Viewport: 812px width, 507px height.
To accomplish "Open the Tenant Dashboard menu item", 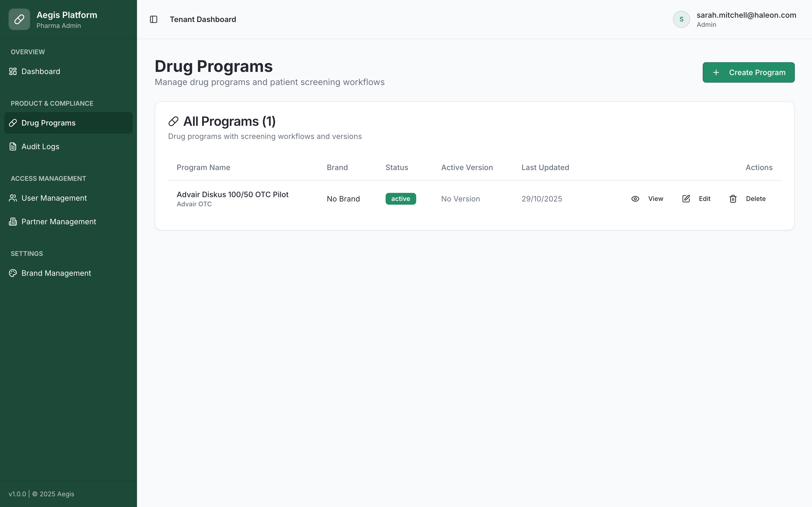I will [x=203, y=19].
